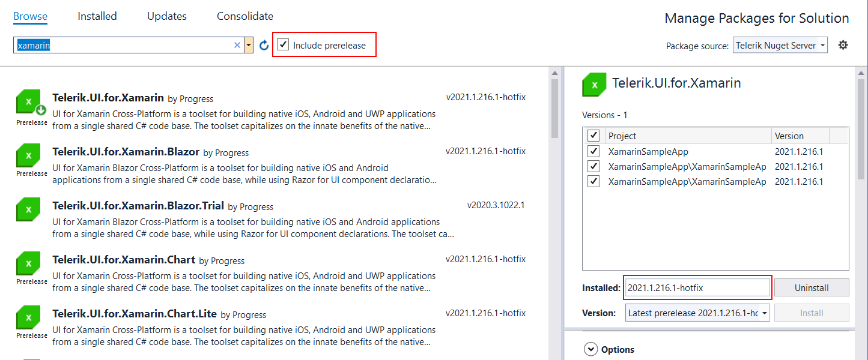Click the Uninstall button
The height and width of the screenshot is (360, 868).
pyautogui.click(x=812, y=287)
